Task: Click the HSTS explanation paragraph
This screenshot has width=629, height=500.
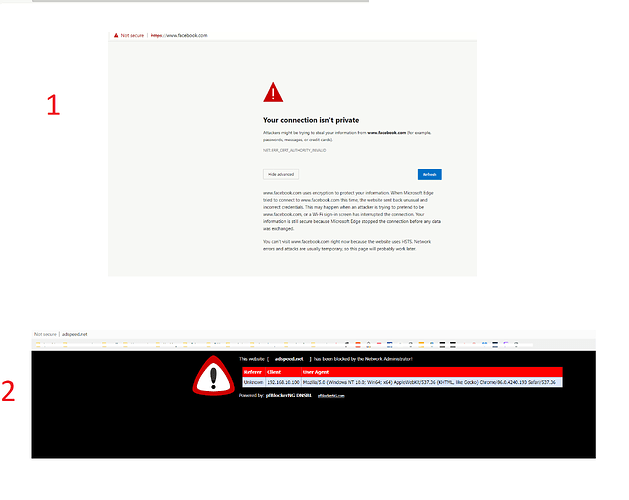Action: click(347, 245)
